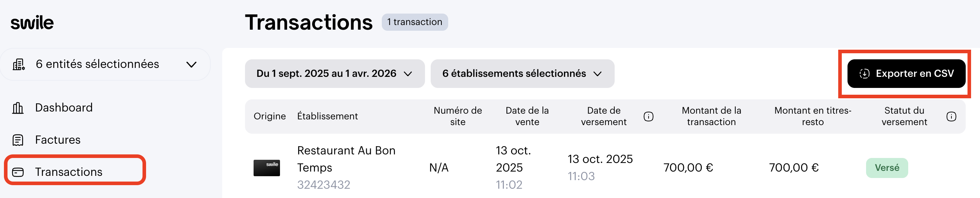Click the green Versé status badge
The height and width of the screenshot is (198, 980).
tap(887, 168)
